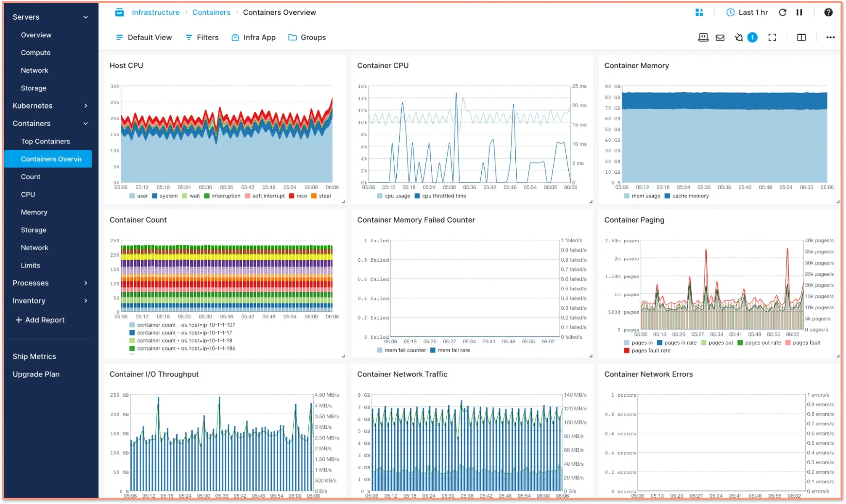This screenshot has height=504, width=846.
Task: Click the Container Count panel corner handle
Action: coord(343,356)
